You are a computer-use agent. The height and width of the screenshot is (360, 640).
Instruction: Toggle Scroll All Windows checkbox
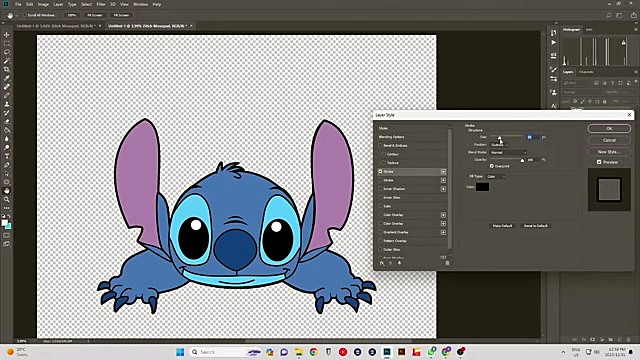[x=24, y=15]
